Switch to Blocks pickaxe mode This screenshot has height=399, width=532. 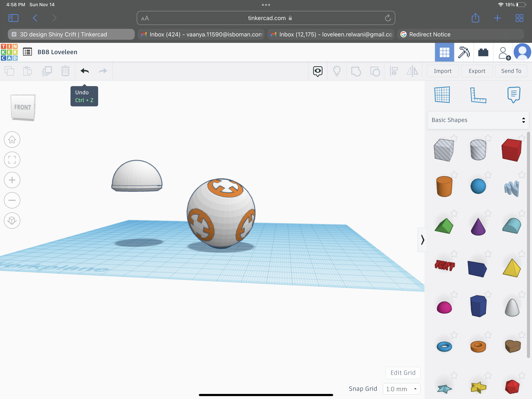[x=464, y=52]
